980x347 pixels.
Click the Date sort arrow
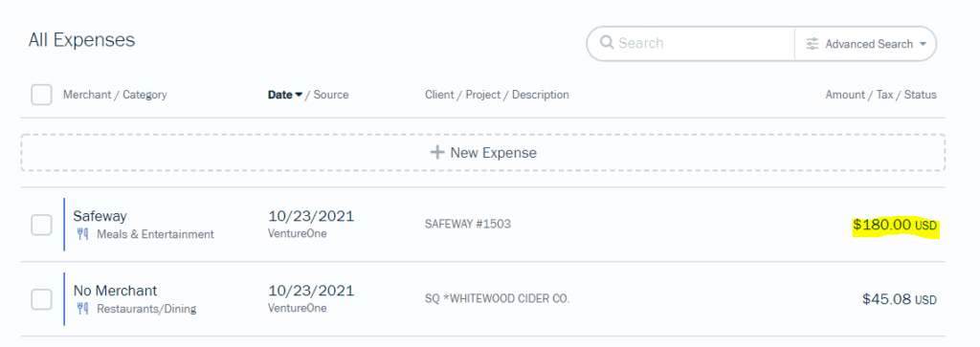[x=299, y=95]
